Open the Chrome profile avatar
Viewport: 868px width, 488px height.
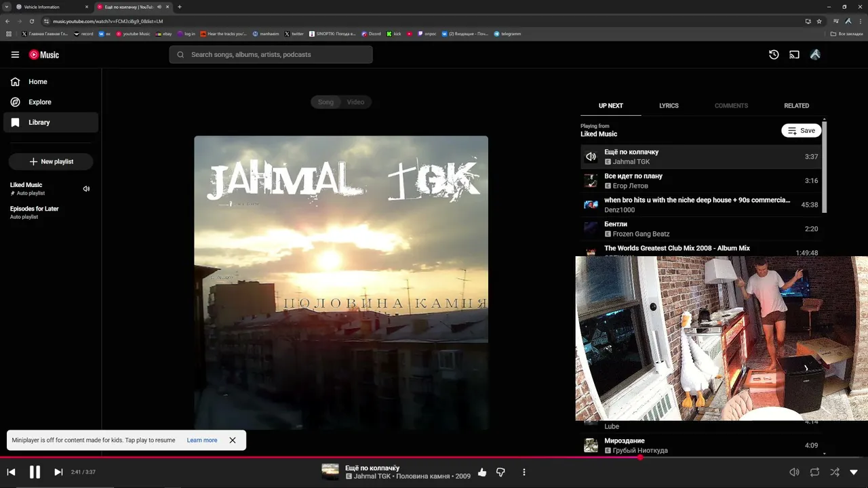[848, 21]
